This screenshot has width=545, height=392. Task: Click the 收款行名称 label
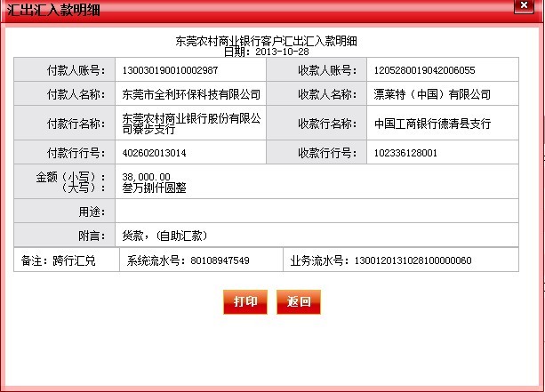(327, 124)
